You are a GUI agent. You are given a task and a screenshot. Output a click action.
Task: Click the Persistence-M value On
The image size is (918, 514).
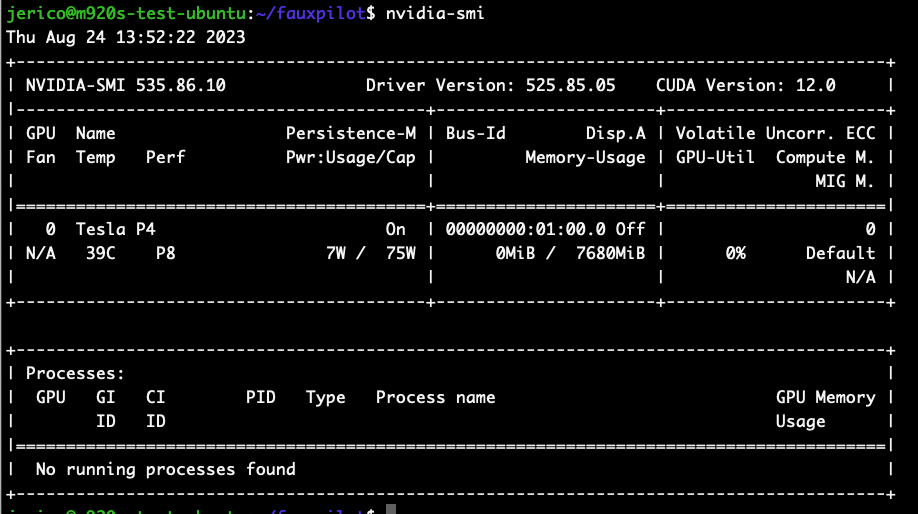click(395, 229)
